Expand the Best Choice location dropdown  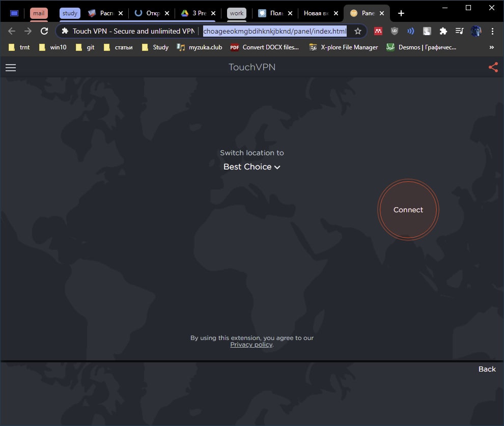[x=251, y=167]
